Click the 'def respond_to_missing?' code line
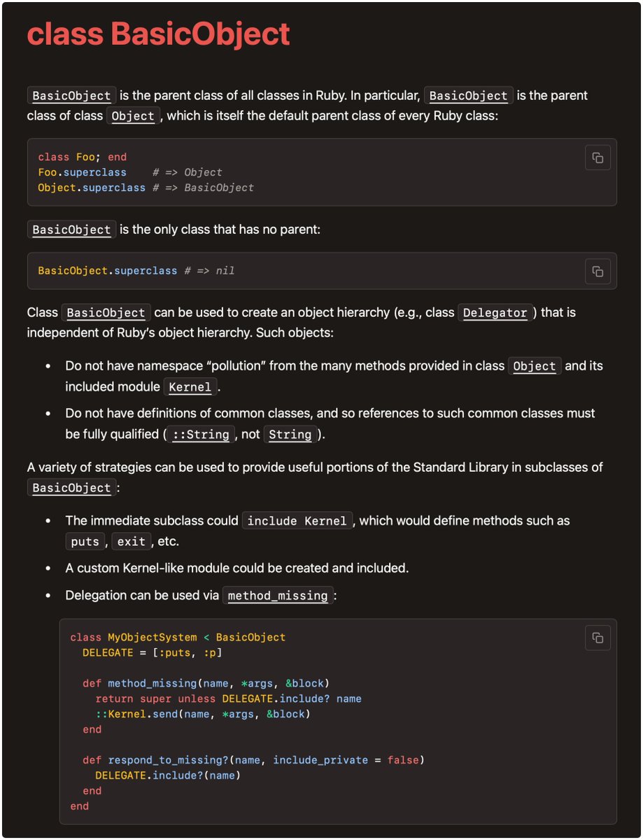643x840 pixels. coord(253,760)
